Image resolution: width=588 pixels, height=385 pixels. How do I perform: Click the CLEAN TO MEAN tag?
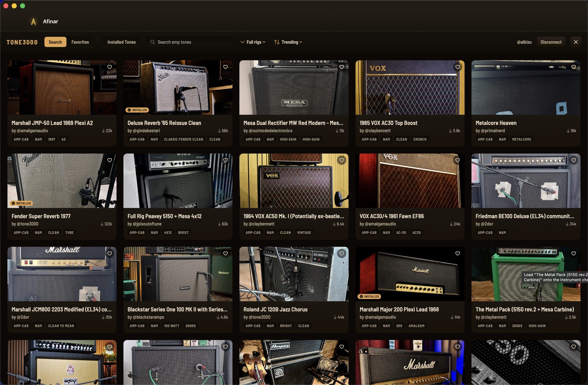click(61, 326)
